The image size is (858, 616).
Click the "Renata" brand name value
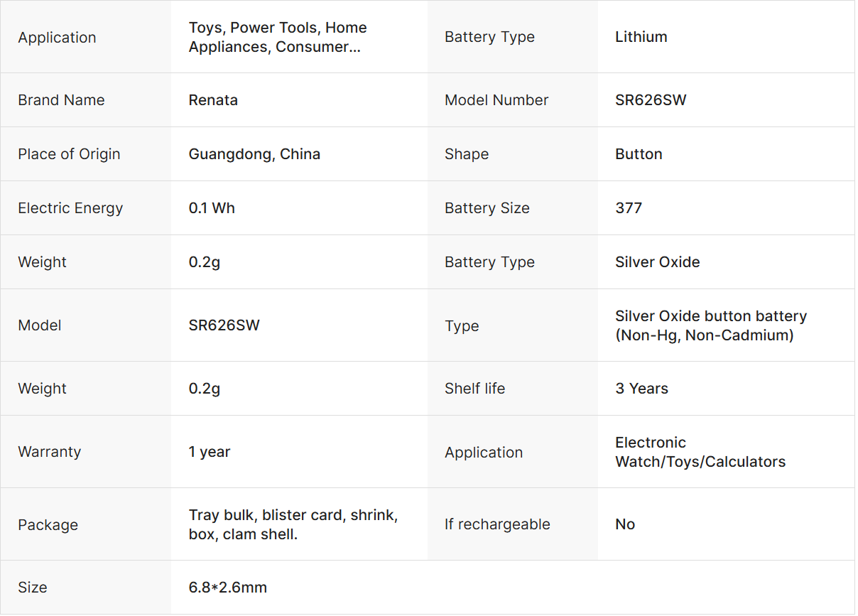click(x=213, y=100)
